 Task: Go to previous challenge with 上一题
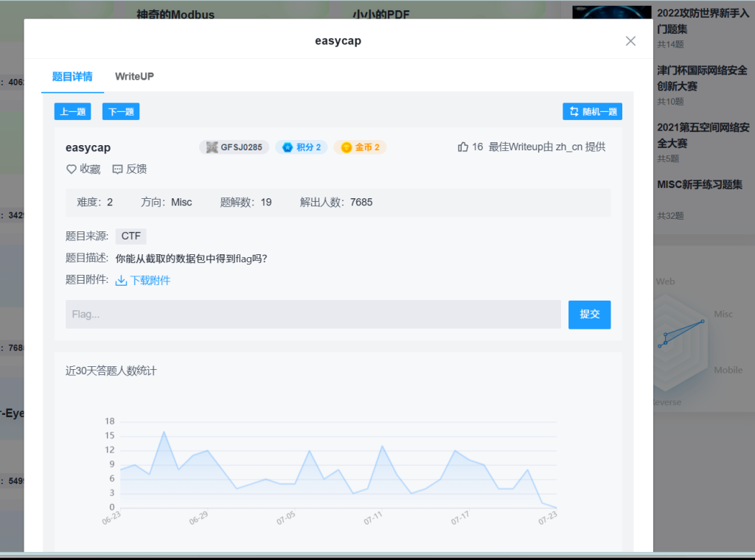[72, 112]
